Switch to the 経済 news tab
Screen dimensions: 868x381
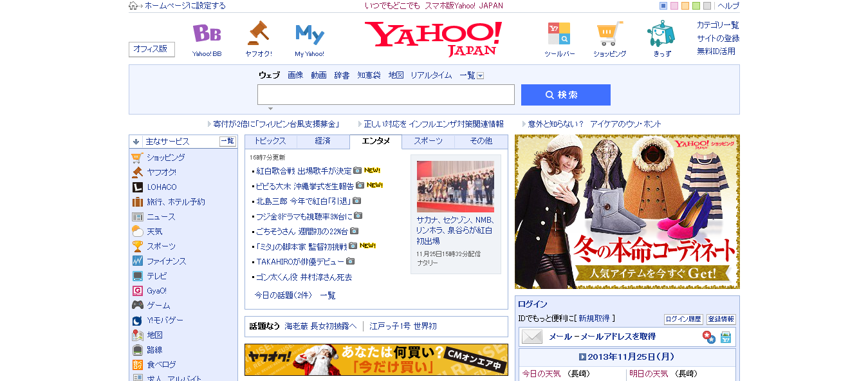coord(323,142)
